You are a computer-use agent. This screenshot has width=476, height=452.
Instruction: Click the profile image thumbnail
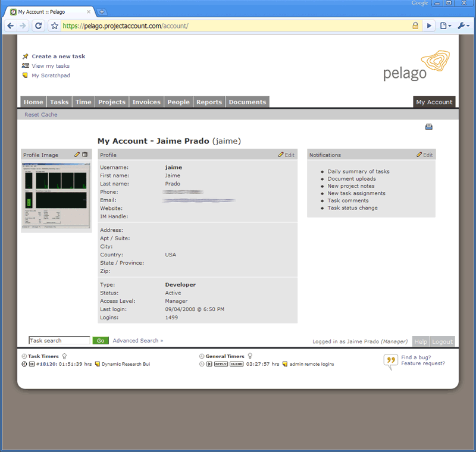[56, 195]
